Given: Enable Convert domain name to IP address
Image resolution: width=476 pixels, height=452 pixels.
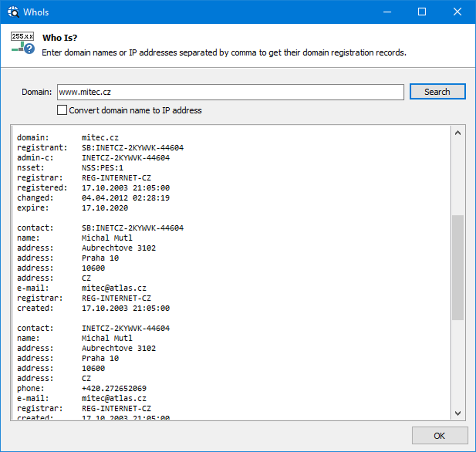Looking at the screenshot, I should [x=62, y=111].
